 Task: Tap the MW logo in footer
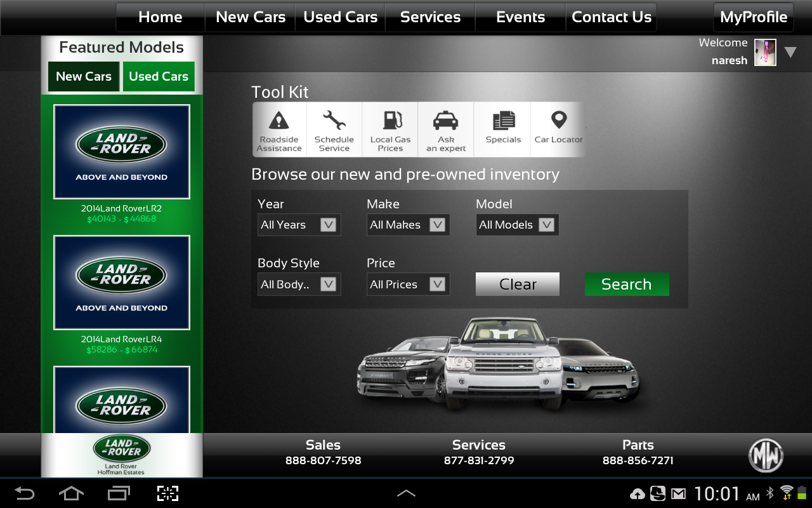[766, 455]
